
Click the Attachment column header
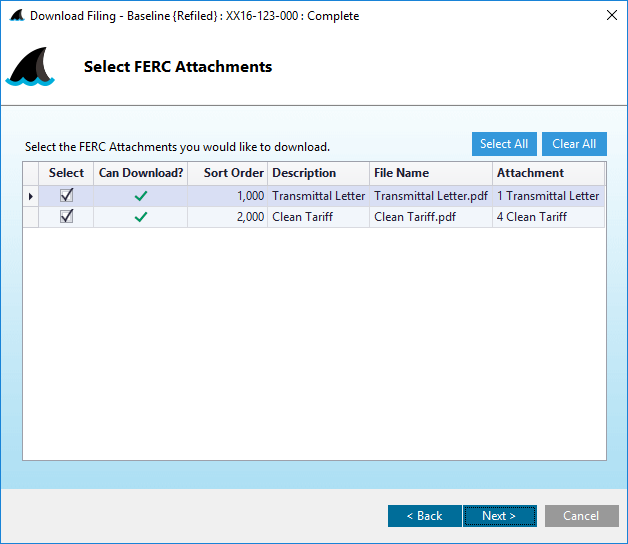[548, 173]
